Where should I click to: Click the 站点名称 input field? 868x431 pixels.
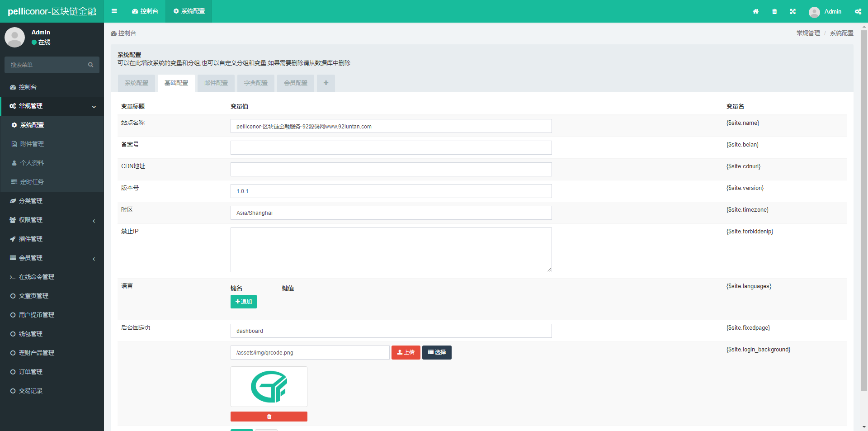[391, 126]
